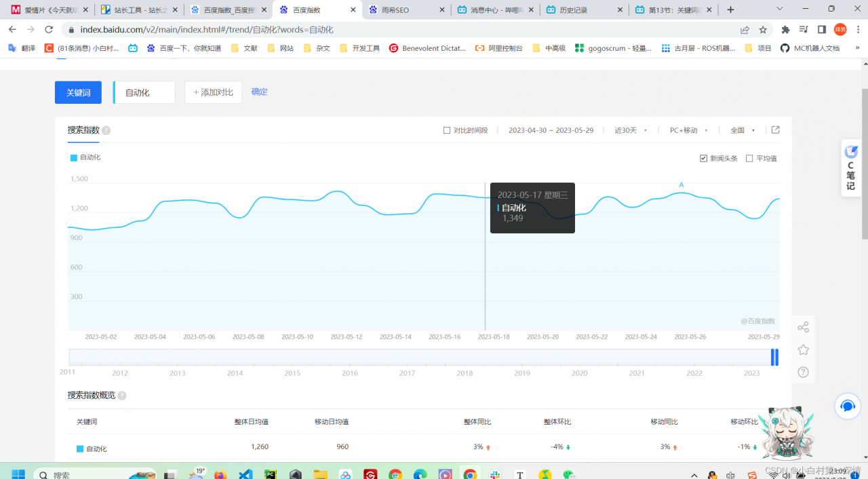Open the PC+移动 device dropdown
This screenshot has height=479, width=868.
tap(686, 130)
